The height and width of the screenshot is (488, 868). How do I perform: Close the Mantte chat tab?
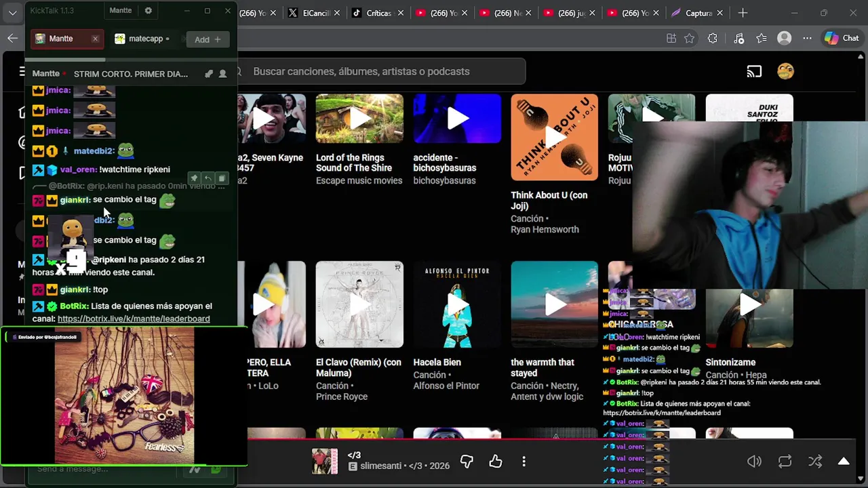(95, 39)
